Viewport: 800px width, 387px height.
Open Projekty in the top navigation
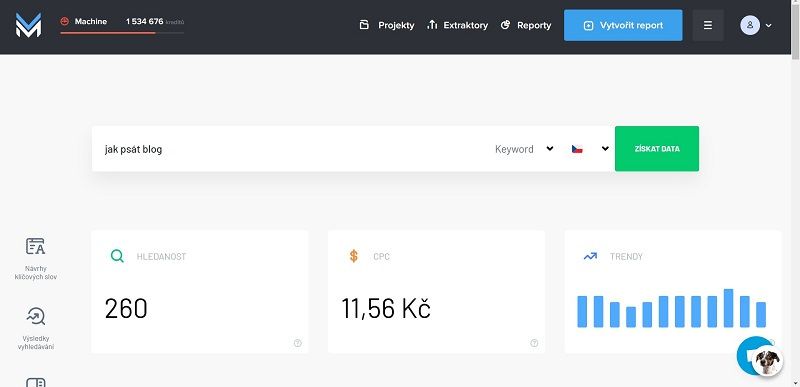tap(387, 25)
